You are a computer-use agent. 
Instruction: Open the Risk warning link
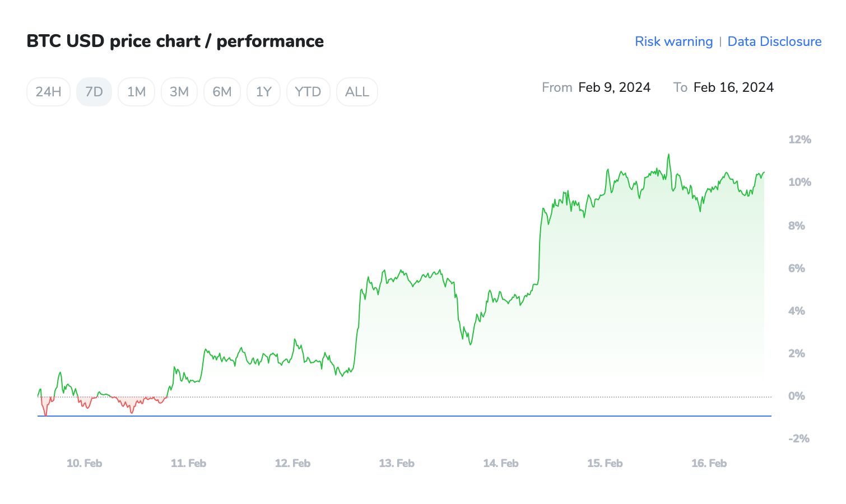(673, 41)
